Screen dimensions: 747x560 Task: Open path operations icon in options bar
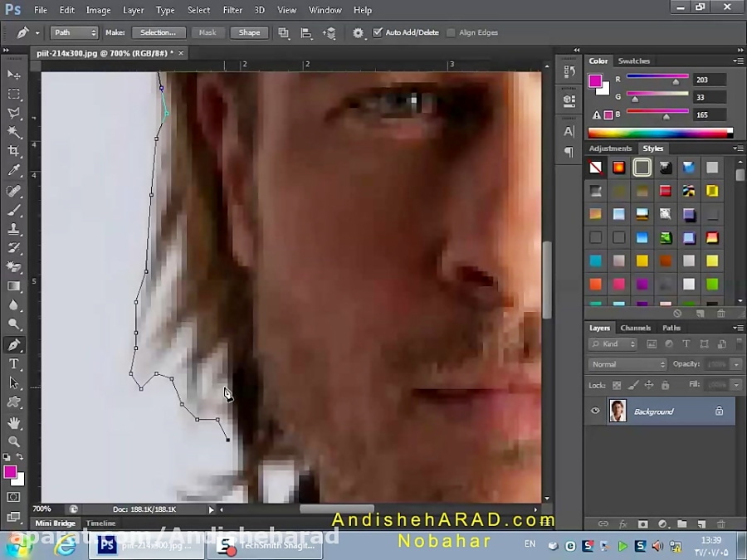(284, 33)
